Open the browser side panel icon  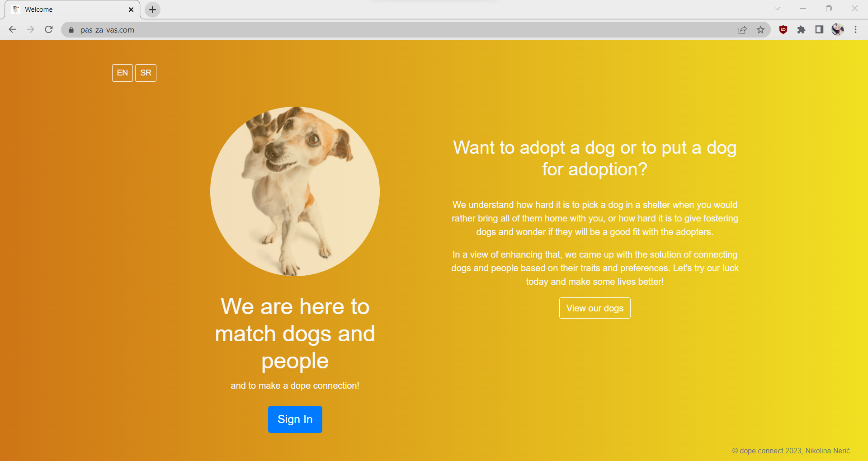click(819, 29)
